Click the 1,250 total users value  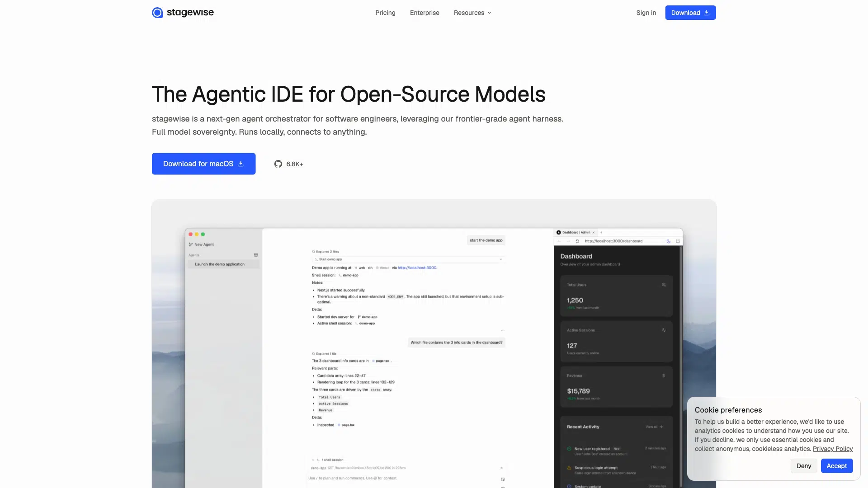[575, 300]
